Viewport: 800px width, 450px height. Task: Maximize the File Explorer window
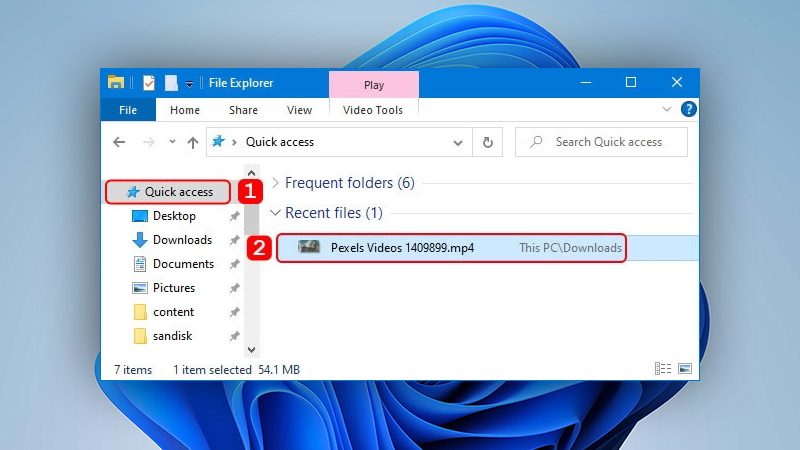631,82
